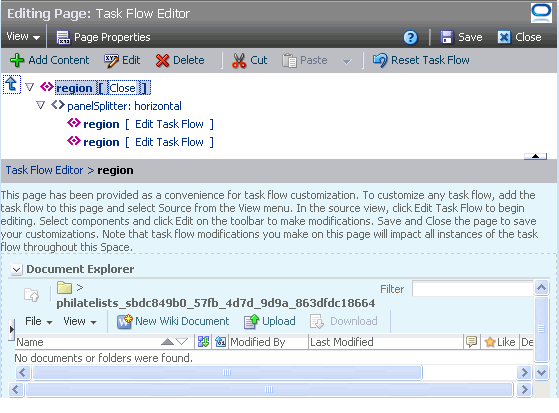Click the inner horizontal scrollbar left arrow
The image size is (559, 413).
click(22, 373)
